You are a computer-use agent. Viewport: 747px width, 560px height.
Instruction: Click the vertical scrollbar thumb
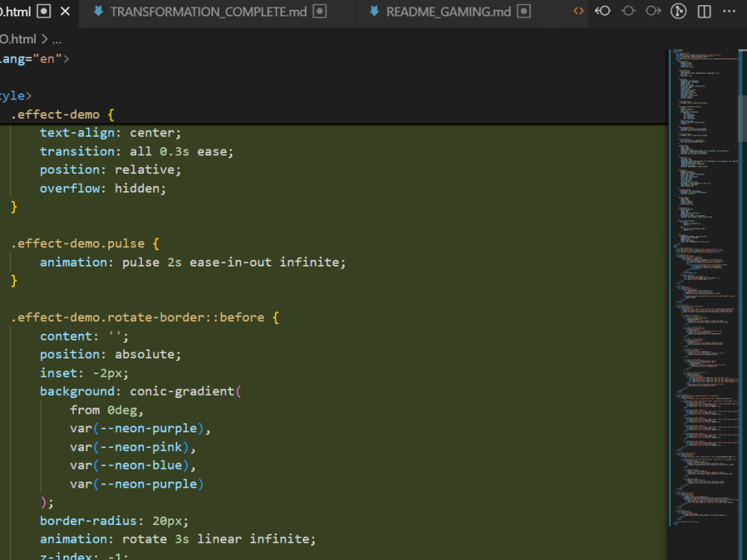743,118
